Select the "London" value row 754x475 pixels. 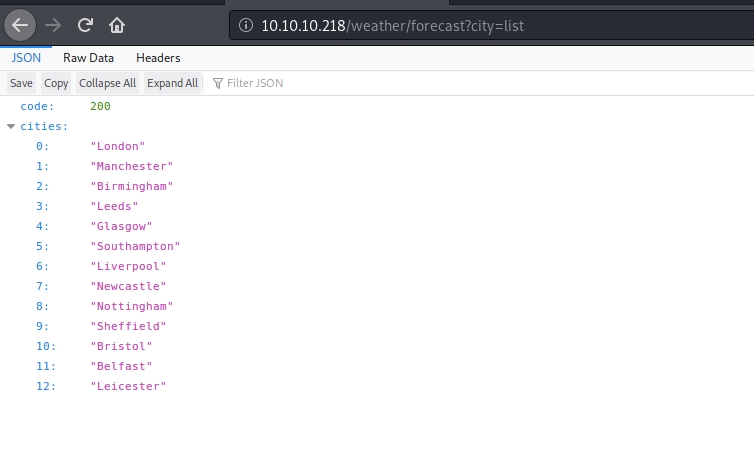tap(117, 146)
